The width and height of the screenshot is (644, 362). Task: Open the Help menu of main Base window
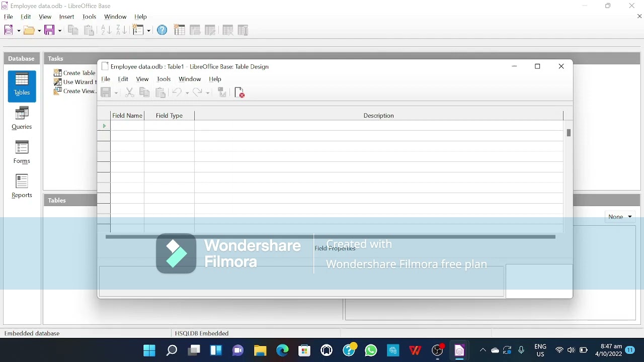pyautogui.click(x=141, y=17)
